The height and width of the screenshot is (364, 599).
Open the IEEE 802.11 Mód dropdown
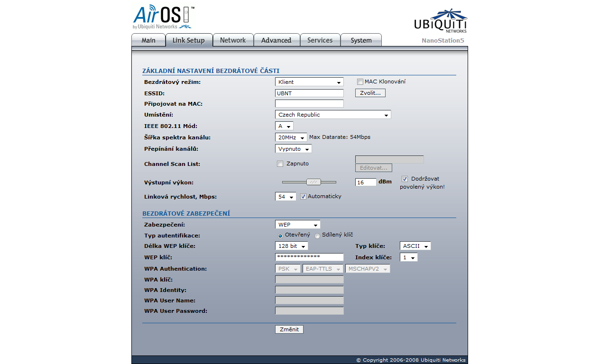tap(284, 126)
